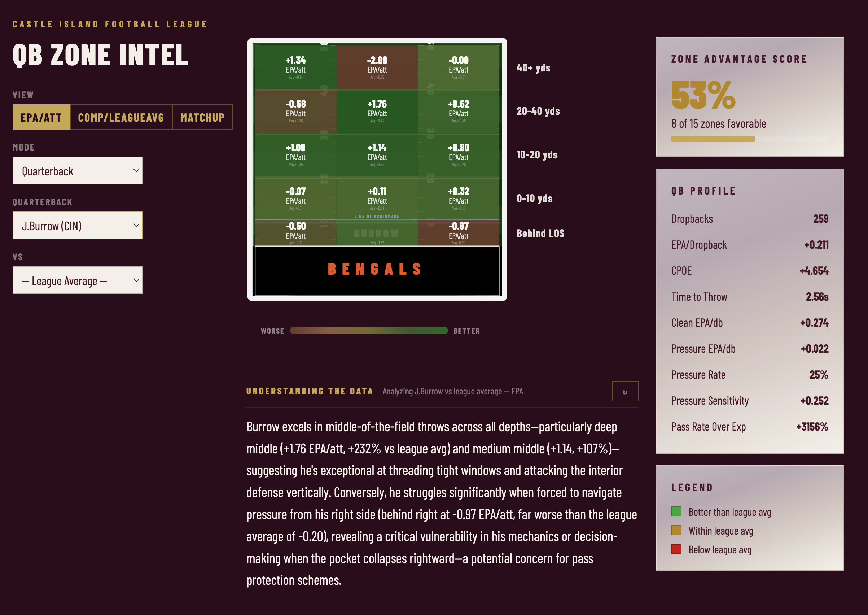
Task: Click the BENGALS end zone banner
Action: (376, 270)
